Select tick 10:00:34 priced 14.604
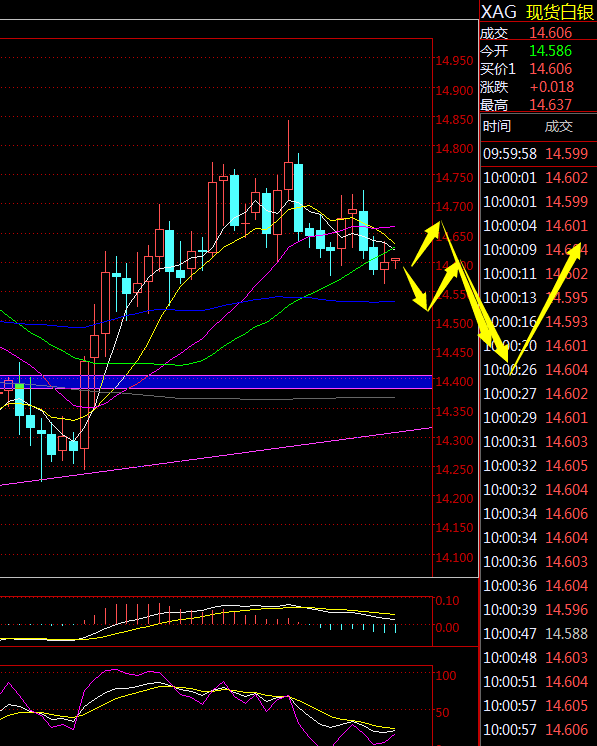 [538, 538]
